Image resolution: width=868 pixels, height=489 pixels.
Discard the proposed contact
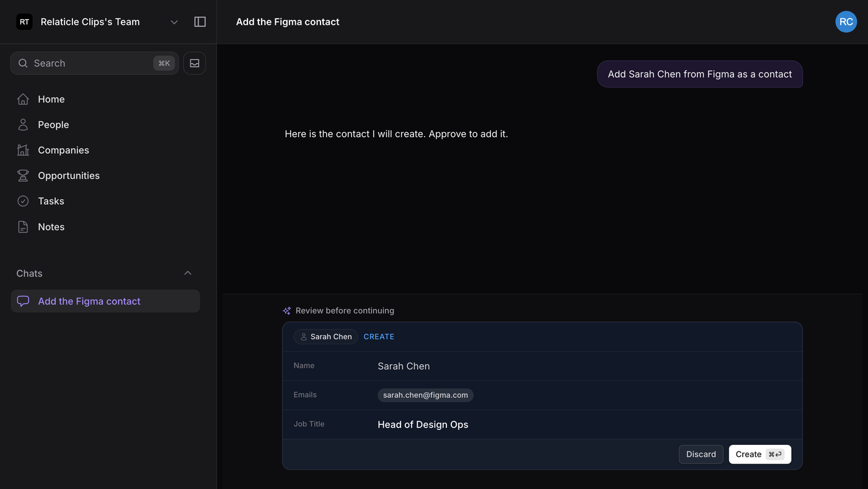701,454
